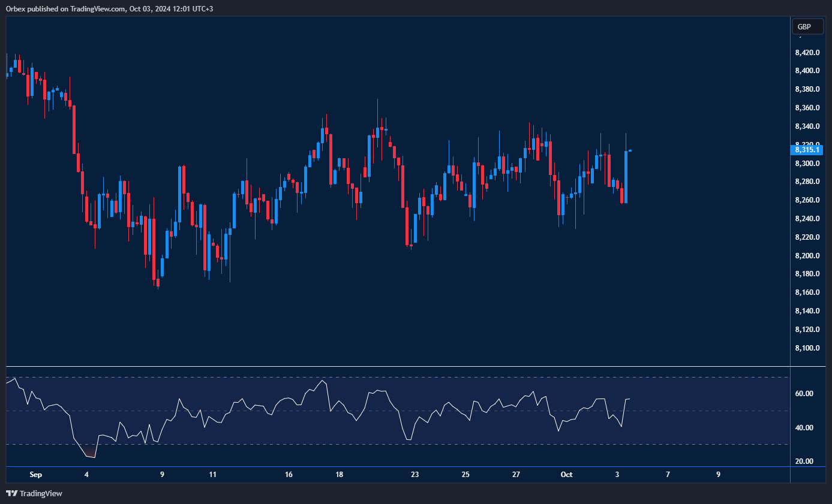832x504 pixels.
Task: Click the 8,100.0 price scale label
Action: [807, 348]
